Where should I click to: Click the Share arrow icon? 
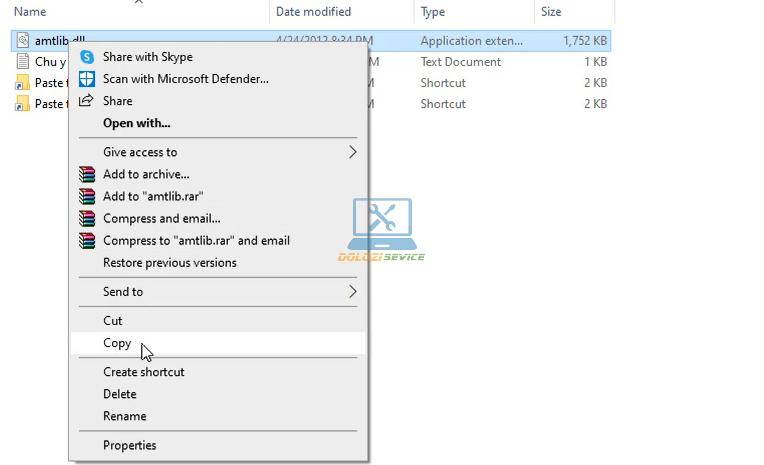[87, 101]
